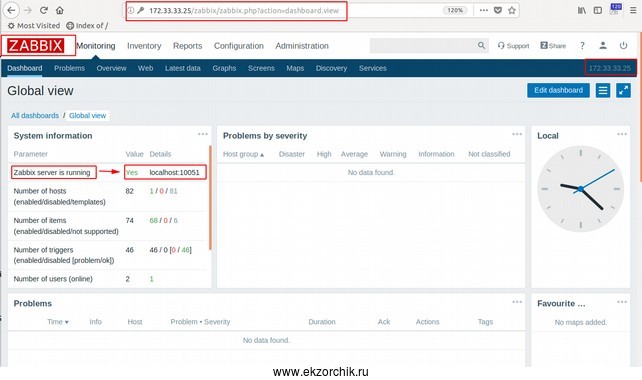Select the Web submenu tab

click(x=145, y=68)
